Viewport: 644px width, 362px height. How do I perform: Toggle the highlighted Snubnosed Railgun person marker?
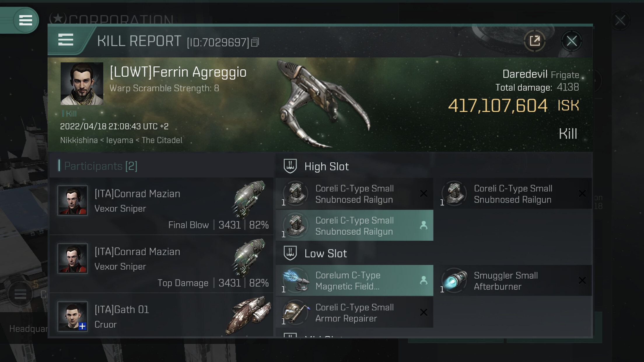[x=423, y=225]
